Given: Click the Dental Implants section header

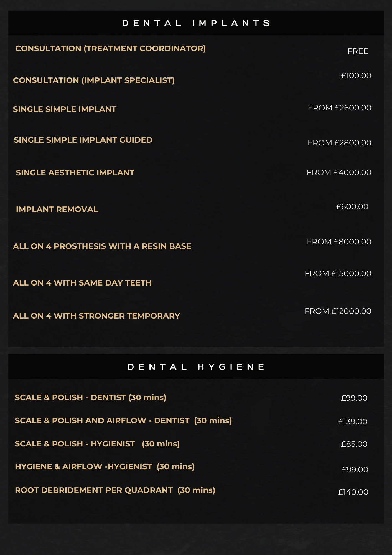Looking at the screenshot, I should tap(196, 23).
